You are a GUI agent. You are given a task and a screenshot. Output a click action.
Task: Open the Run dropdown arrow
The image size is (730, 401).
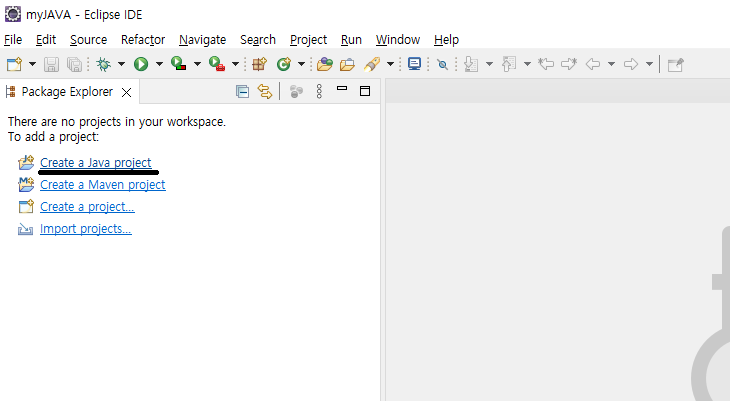click(159, 64)
